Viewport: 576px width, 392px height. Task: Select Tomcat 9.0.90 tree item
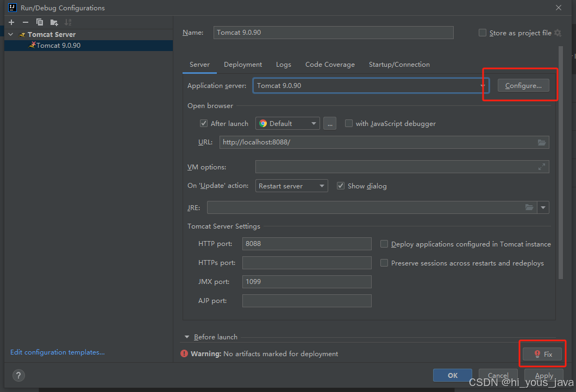pos(89,46)
